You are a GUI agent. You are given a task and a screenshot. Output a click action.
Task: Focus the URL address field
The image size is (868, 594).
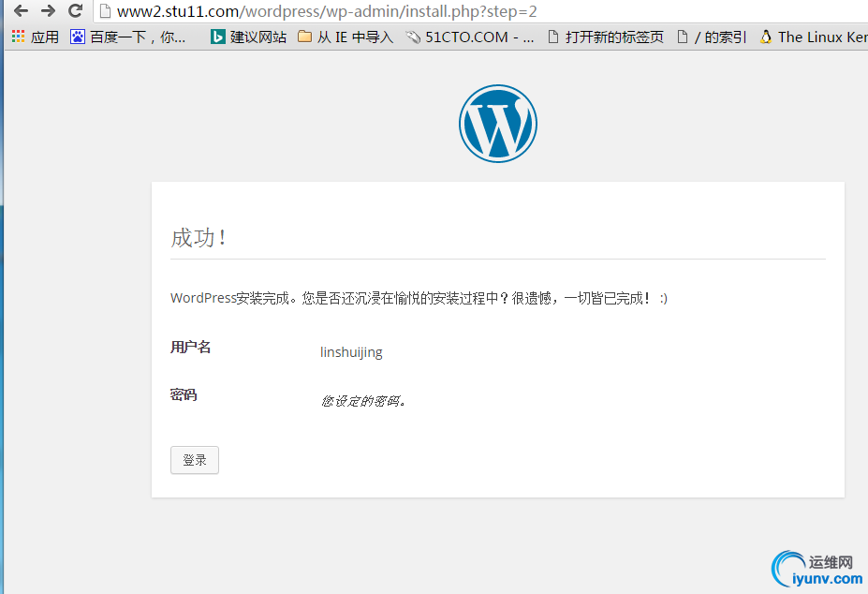point(481,11)
